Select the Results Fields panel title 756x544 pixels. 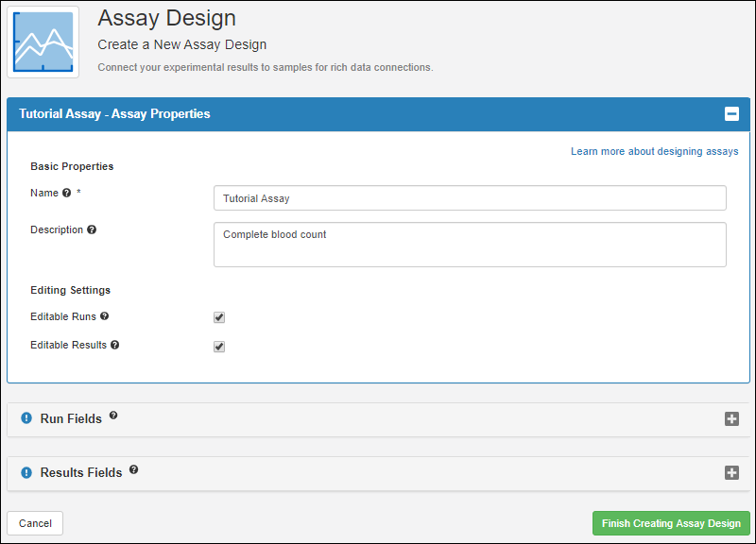pos(81,473)
